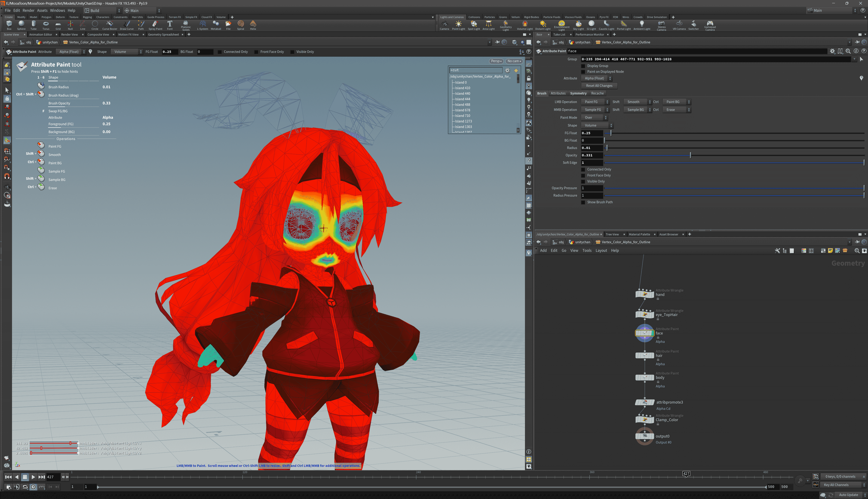Select the Tube shelf tool
Viewport: 868px width, 499px height.
[34, 25]
